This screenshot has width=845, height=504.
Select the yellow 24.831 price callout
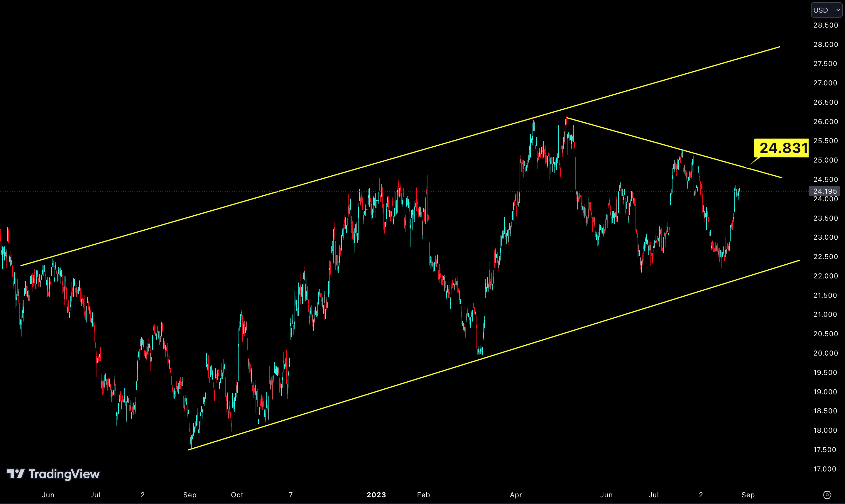click(781, 148)
